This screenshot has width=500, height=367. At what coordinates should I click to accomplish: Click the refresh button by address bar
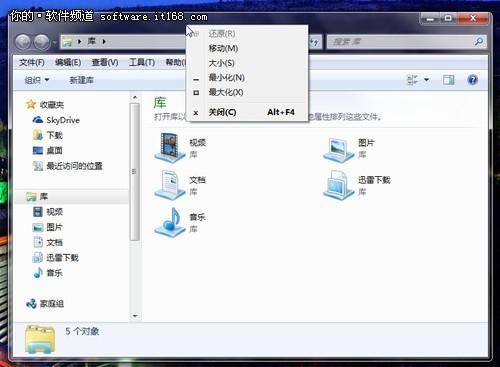click(x=314, y=42)
